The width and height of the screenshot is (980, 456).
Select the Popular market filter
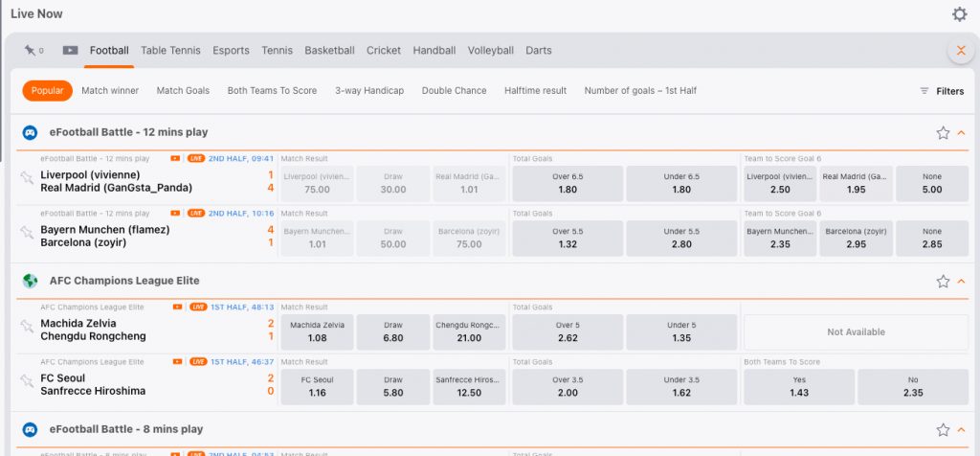click(48, 91)
